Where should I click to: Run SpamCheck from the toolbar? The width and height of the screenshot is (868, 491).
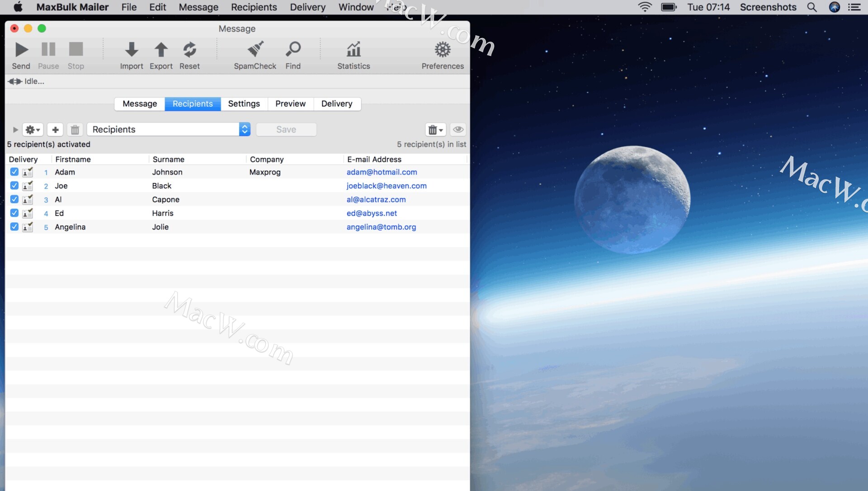(x=255, y=49)
